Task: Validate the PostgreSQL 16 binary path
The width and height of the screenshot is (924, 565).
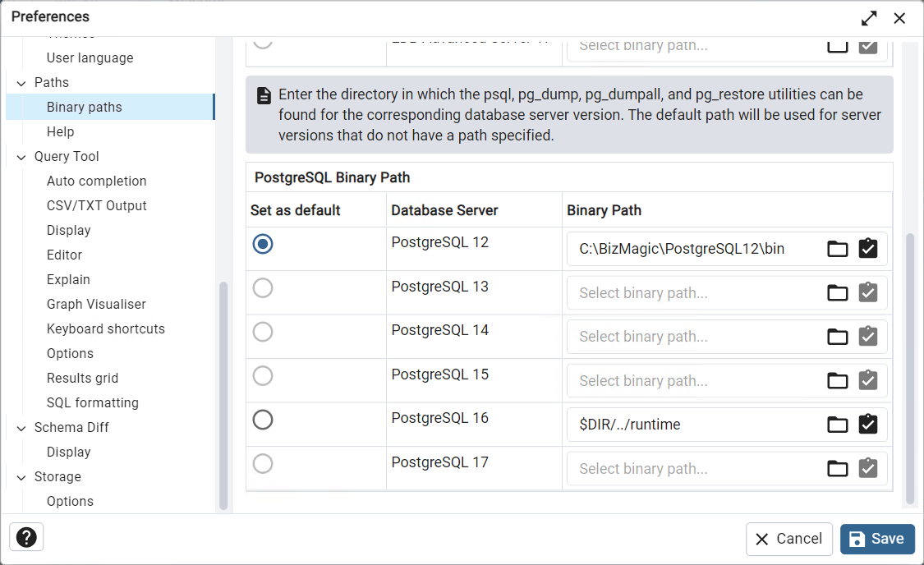Action: (868, 425)
